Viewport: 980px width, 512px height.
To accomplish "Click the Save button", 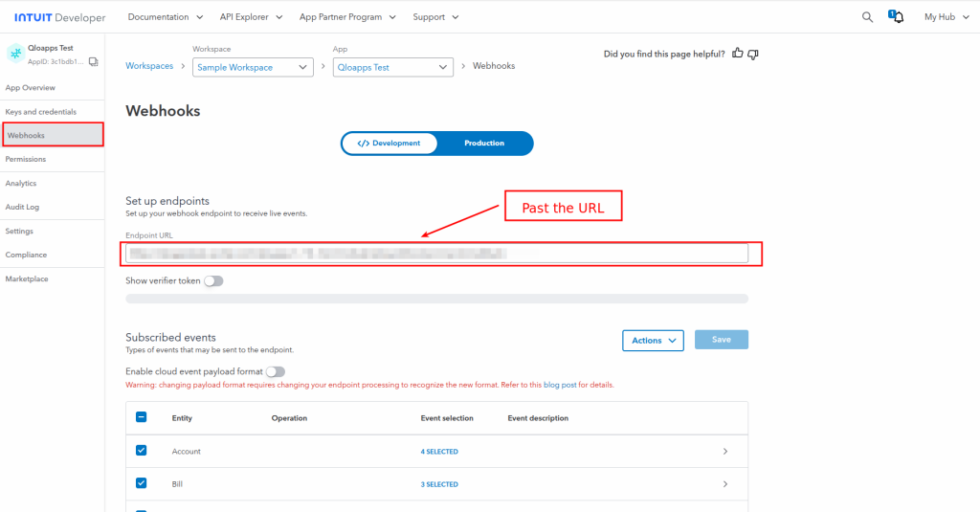I will pos(722,340).
